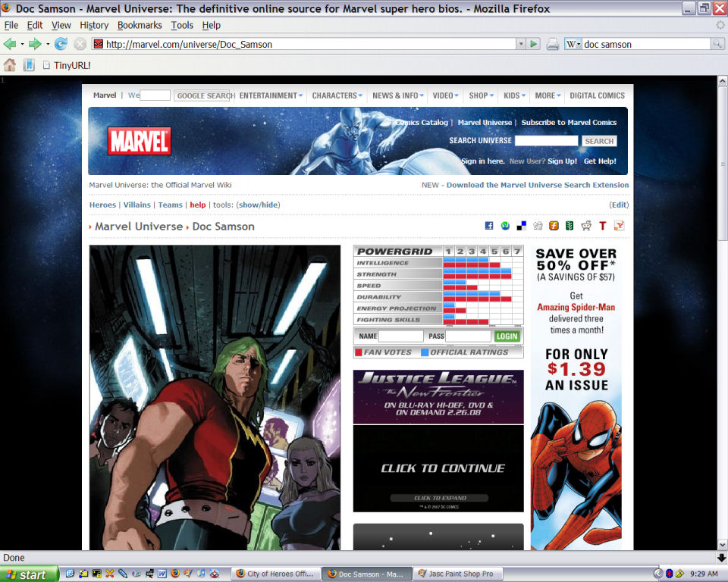Choose a search engine from the W dropdown
Image resolution: width=728 pixels, height=582 pixels.
click(x=573, y=44)
